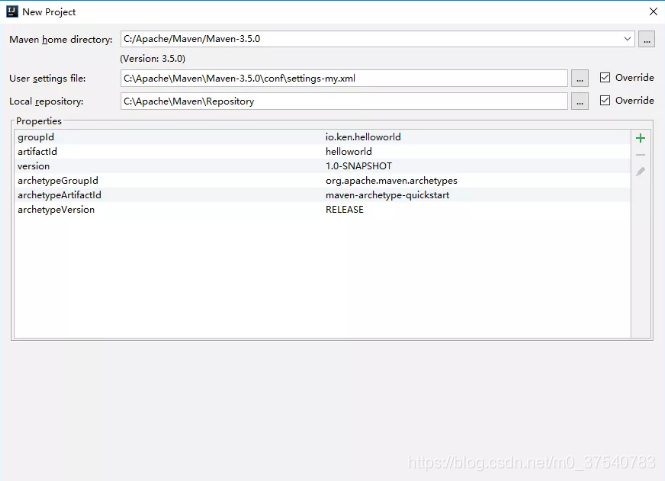Close the New Project dialog
The height and width of the screenshot is (481, 665).
653,11
